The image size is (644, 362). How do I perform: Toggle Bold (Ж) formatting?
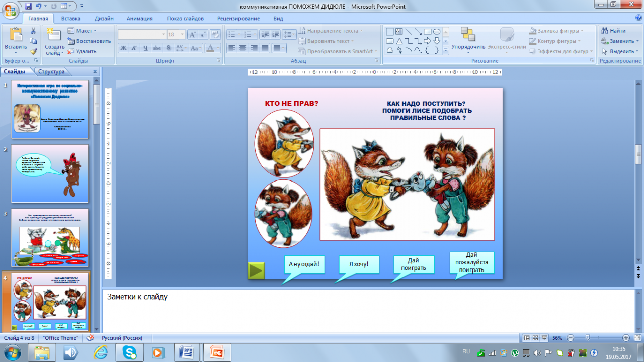123,48
